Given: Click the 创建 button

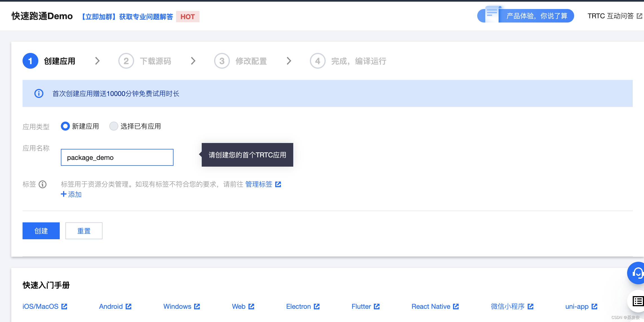Looking at the screenshot, I should click(x=41, y=231).
